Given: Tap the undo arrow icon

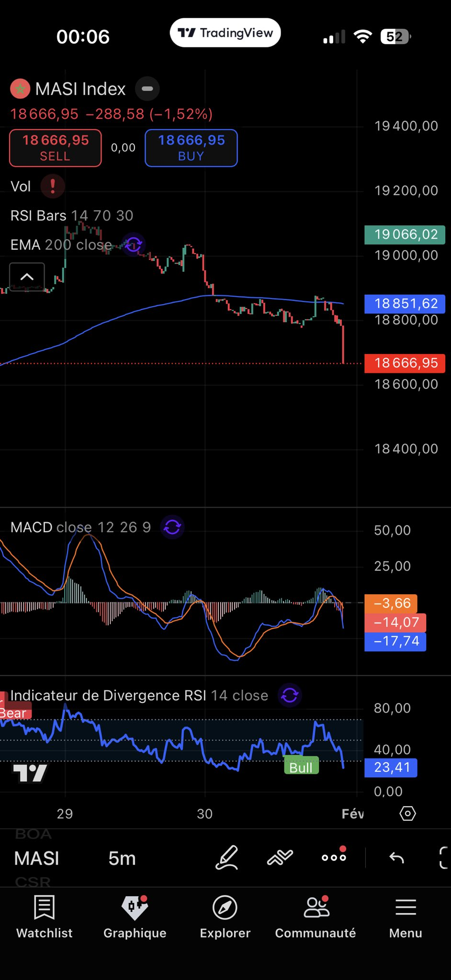Looking at the screenshot, I should pyautogui.click(x=396, y=857).
